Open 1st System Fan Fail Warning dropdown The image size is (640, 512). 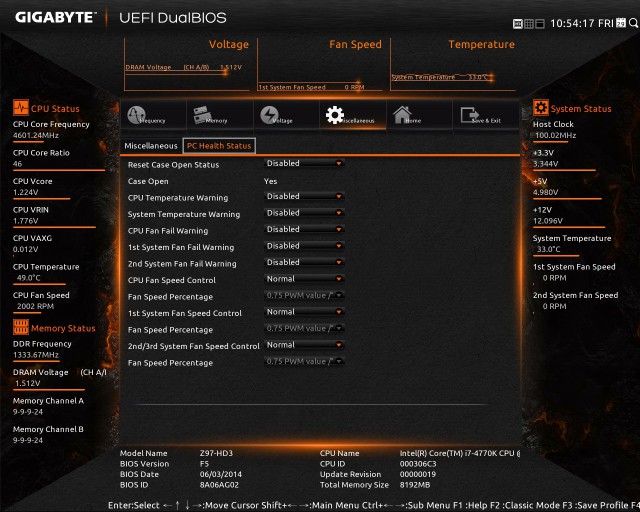(x=304, y=246)
